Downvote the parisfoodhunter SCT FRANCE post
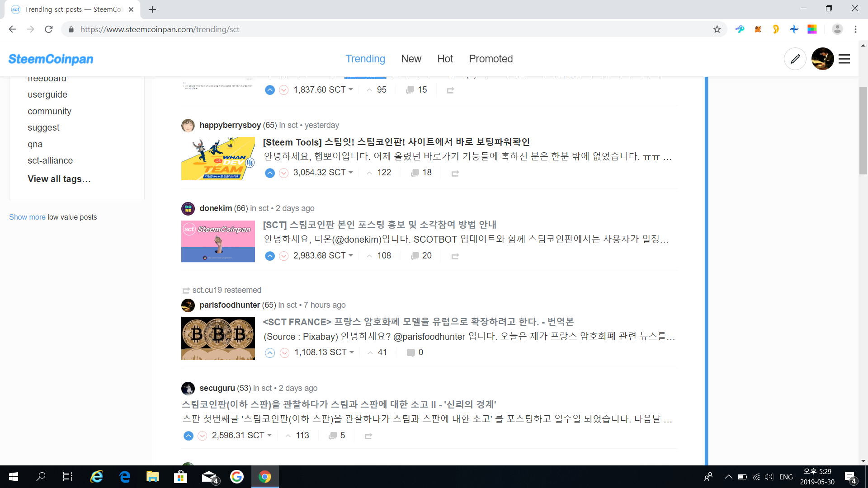Image resolution: width=868 pixels, height=488 pixels. coord(285,353)
